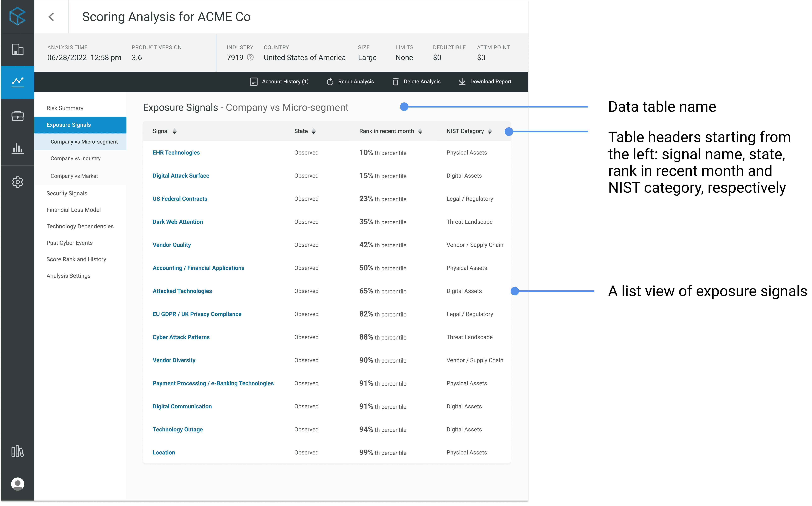Image resolution: width=812 pixels, height=506 pixels.
Task: Open Score Rank and History section
Action: [x=76, y=259]
